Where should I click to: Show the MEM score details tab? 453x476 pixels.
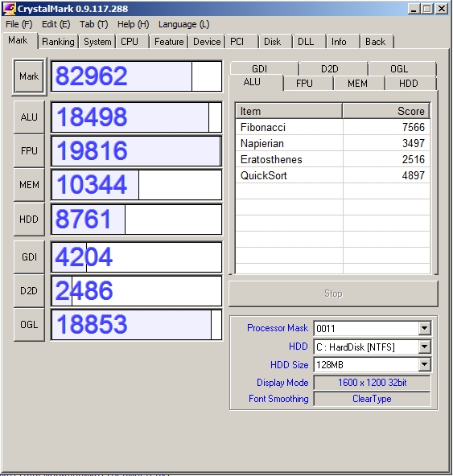point(357,83)
